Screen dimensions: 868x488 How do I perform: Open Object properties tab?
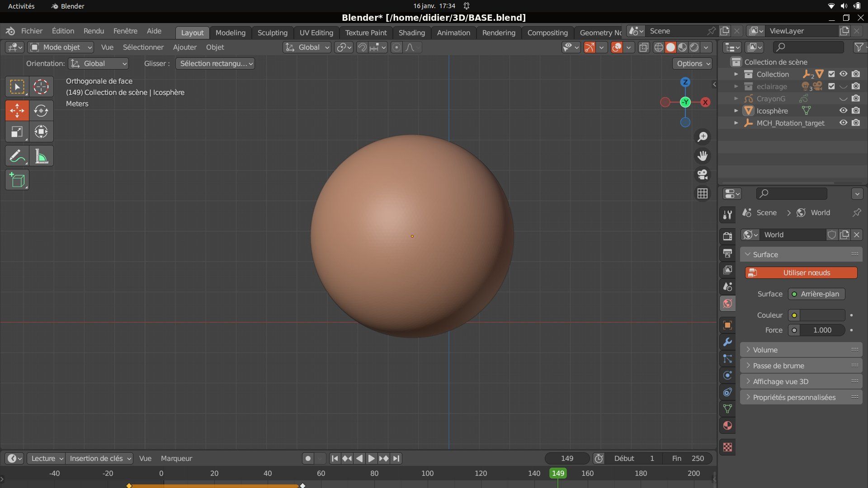727,325
